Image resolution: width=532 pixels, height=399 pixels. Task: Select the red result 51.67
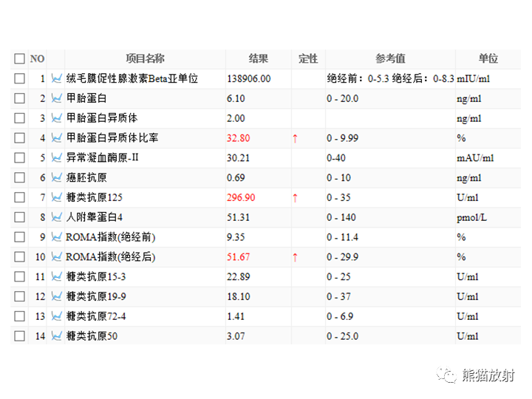(238, 257)
